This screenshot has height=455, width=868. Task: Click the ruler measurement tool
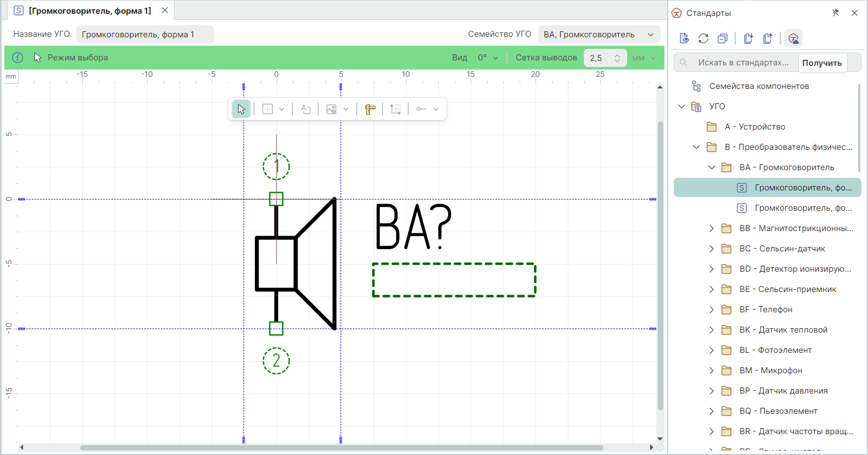(370, 109)
